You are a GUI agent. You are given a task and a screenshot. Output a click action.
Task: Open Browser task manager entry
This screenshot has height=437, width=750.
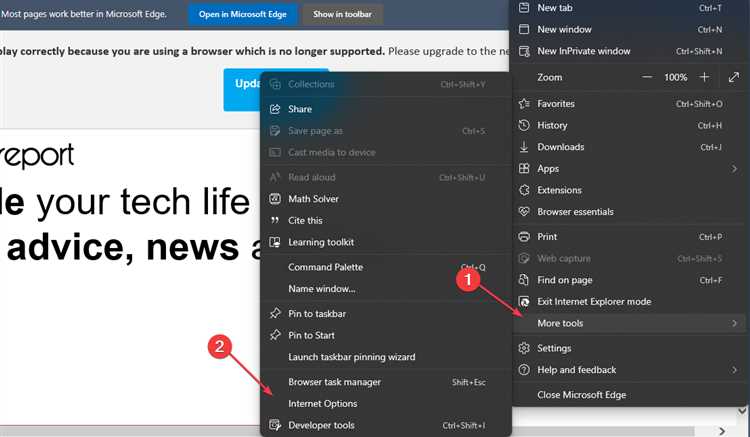coord(334,382)
